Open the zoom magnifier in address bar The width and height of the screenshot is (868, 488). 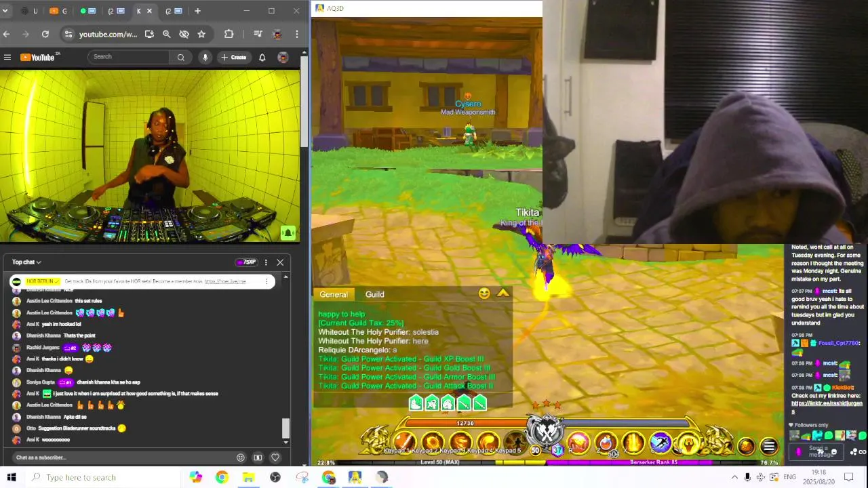point(167,34)
